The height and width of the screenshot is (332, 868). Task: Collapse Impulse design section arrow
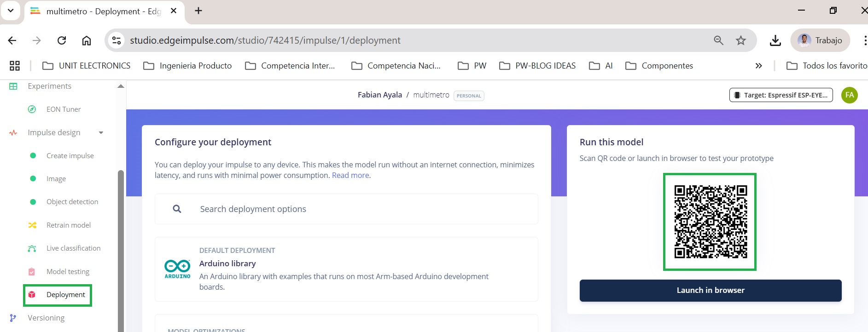[101, 133]
